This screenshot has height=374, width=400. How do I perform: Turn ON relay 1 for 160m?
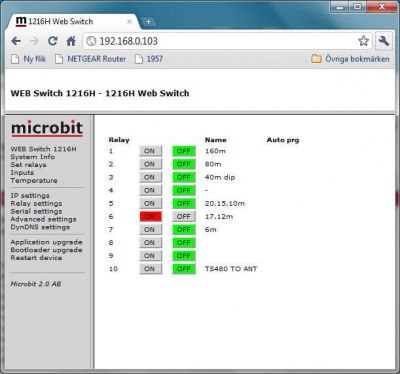point(151,151)
